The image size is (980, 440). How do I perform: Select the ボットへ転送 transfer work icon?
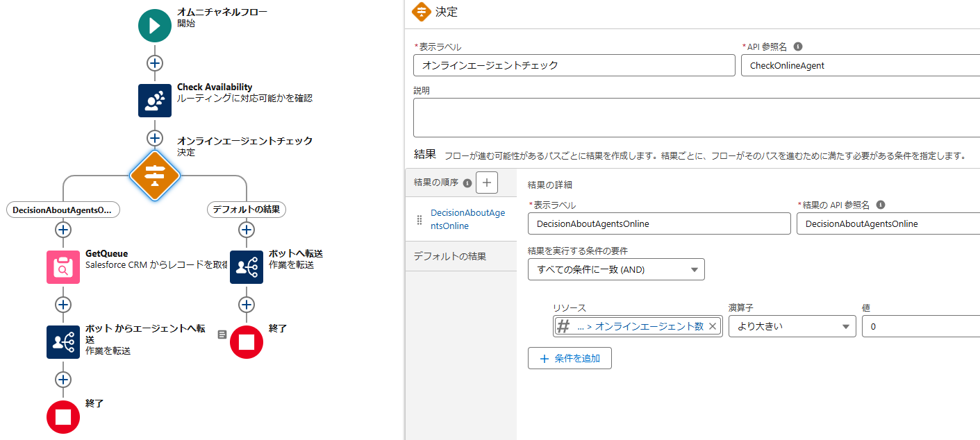click(246, 267)
